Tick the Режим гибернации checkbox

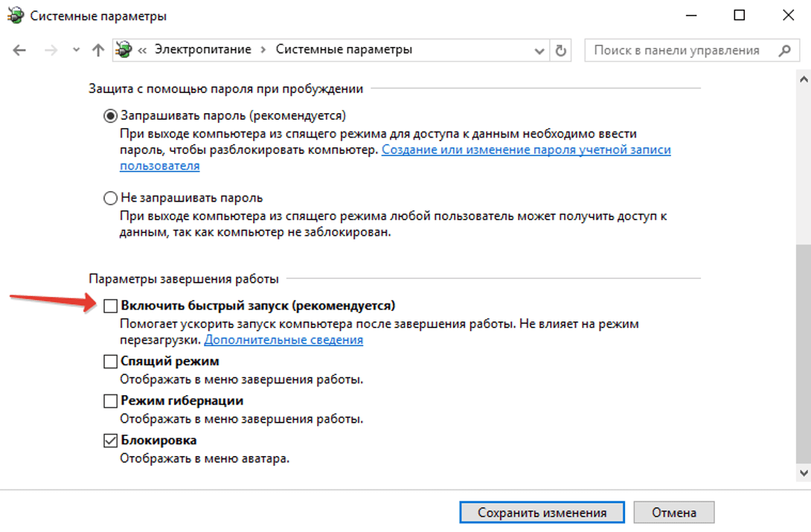coord(110,401)
